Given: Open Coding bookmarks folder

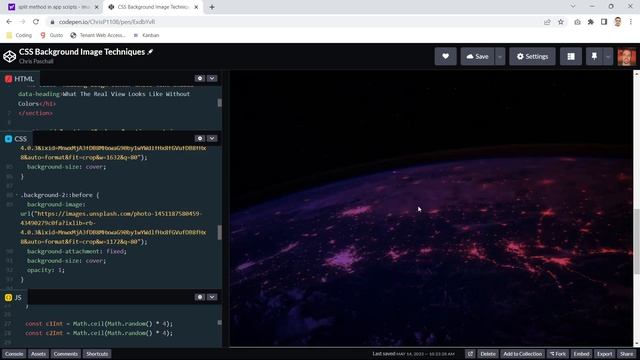Looking at the screenshot, I should [x=19, y=35].
